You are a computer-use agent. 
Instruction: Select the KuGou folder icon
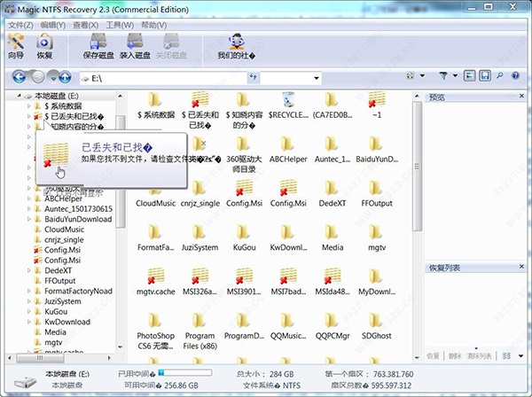244,237
